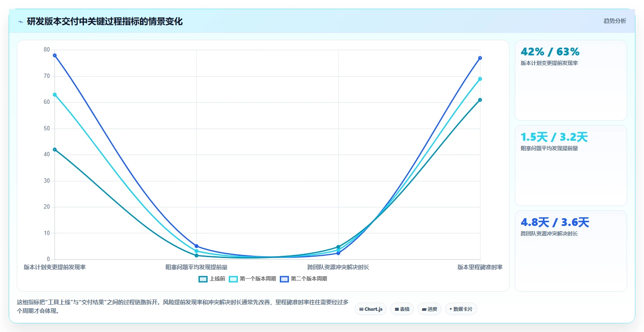Click stat card caption 跨团队资源冲突解决时长
This screenshot has height=332, width=644.
coord(549,234)
